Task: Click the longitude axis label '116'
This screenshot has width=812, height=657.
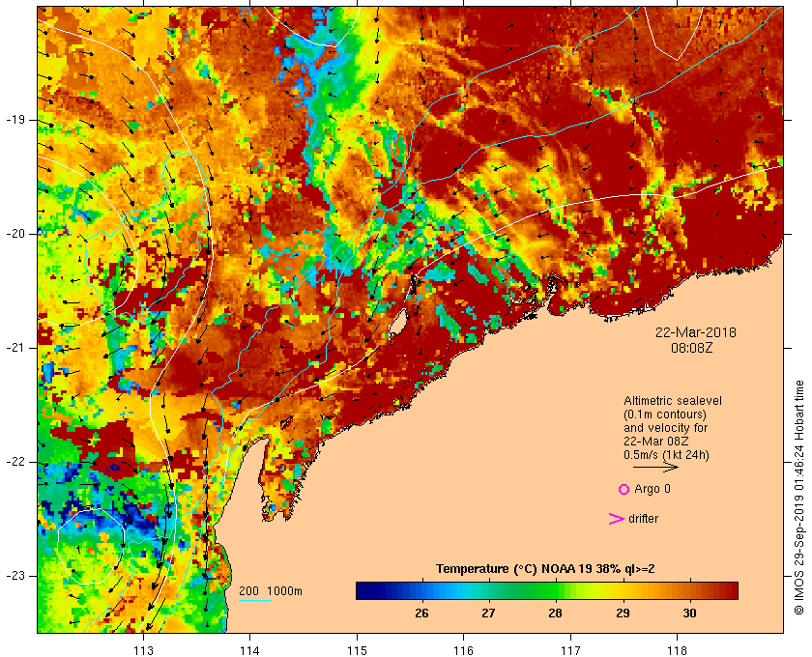Action: point(463,650)
